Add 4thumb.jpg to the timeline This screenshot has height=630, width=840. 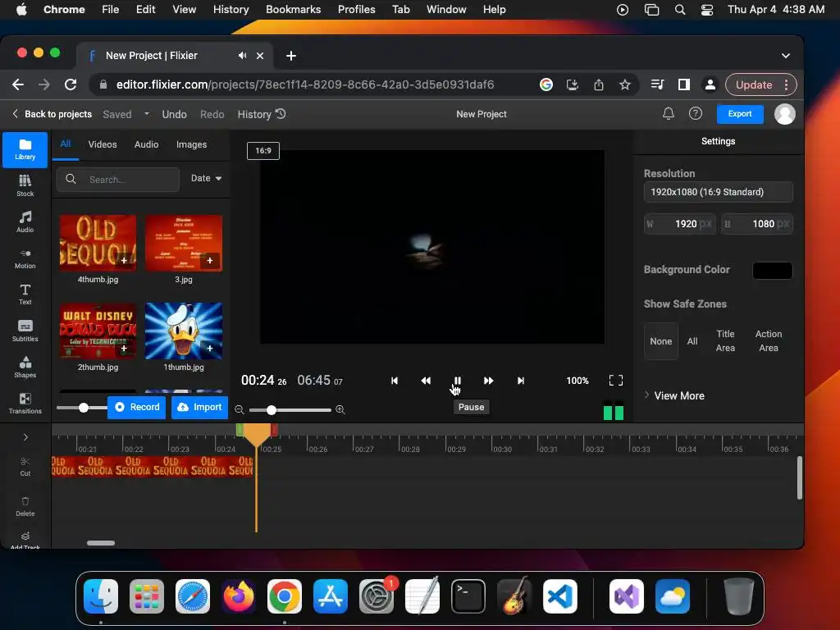click(x=124, y=260)
